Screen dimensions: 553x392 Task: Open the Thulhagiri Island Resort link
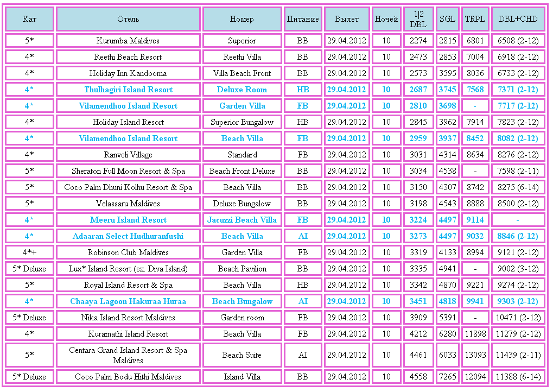tap(128, 90)
